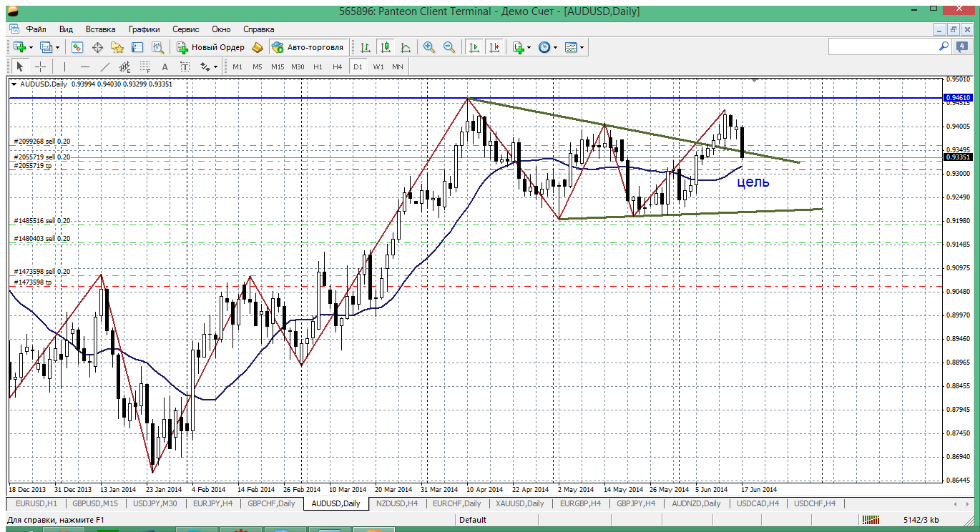The image size is (980, 532).
Task: Click the Zoom In magnifier icon
Action: tap(429, 47)
